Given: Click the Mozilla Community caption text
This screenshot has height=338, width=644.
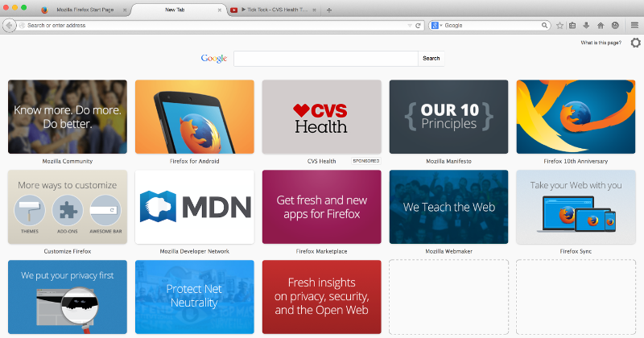Looking at the screenshot, I should tap(68, 162).
